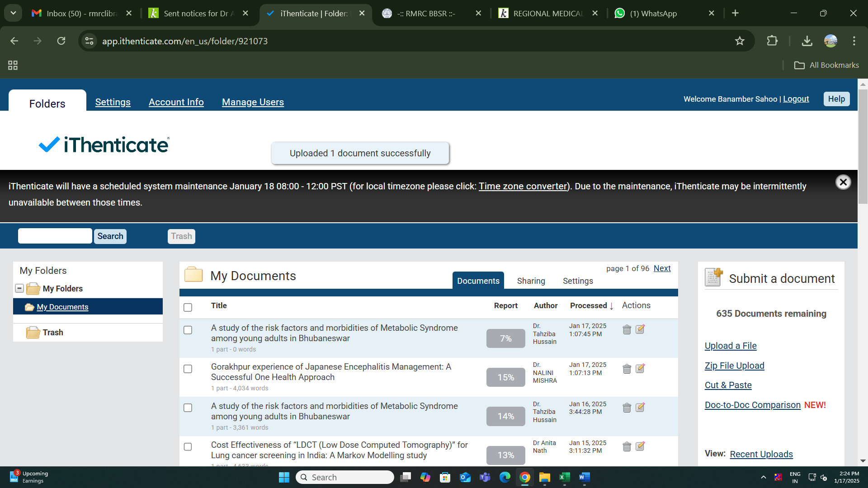Check the box for the Gorakhpur experience document

[188, 369]
